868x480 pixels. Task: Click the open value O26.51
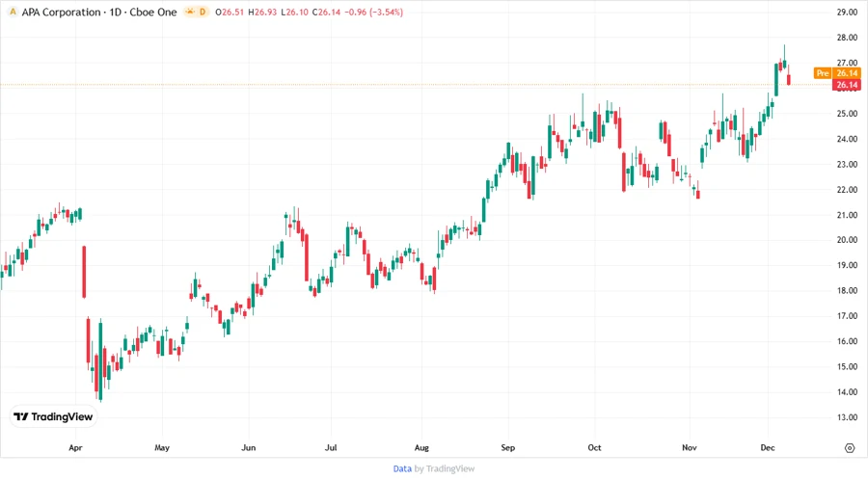coord(230,12)
